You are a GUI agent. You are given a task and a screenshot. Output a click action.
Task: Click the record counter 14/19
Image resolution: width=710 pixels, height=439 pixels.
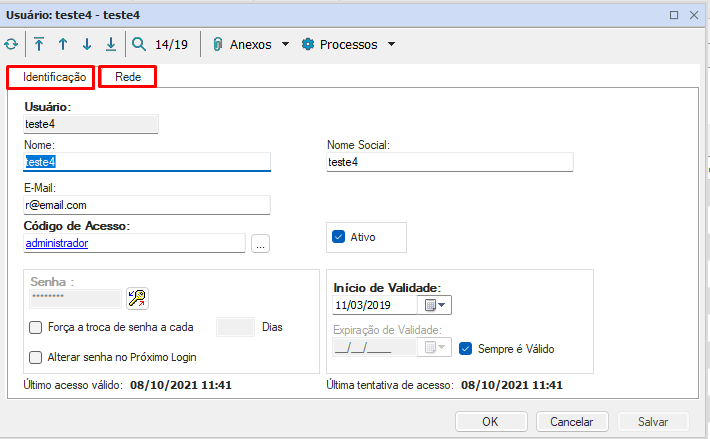tap(171, 44)
